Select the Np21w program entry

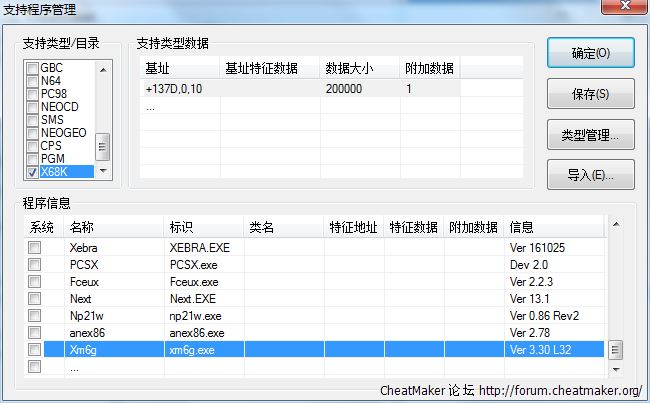pos(86,315)
